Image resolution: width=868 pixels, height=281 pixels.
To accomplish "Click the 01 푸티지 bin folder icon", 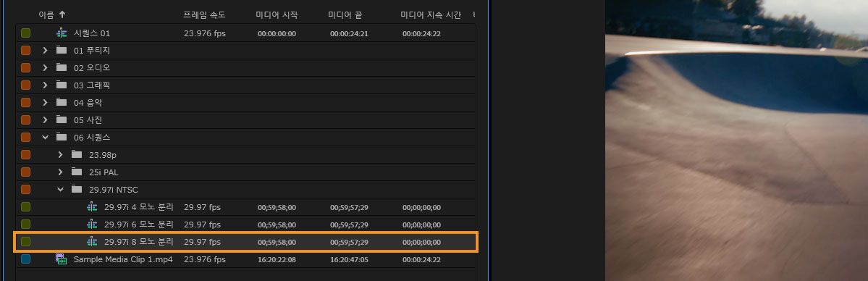I will pyautogui.click(x=61, y=51).
